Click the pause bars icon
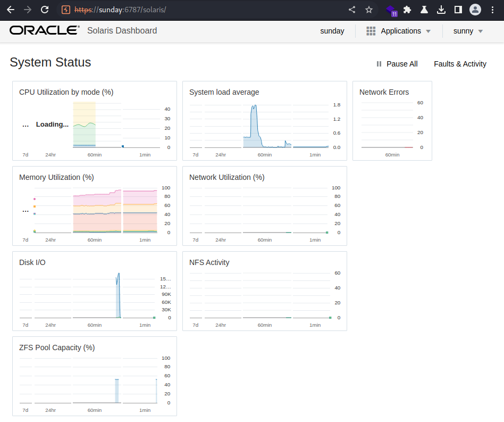504x422 pixels. (379, 64)
